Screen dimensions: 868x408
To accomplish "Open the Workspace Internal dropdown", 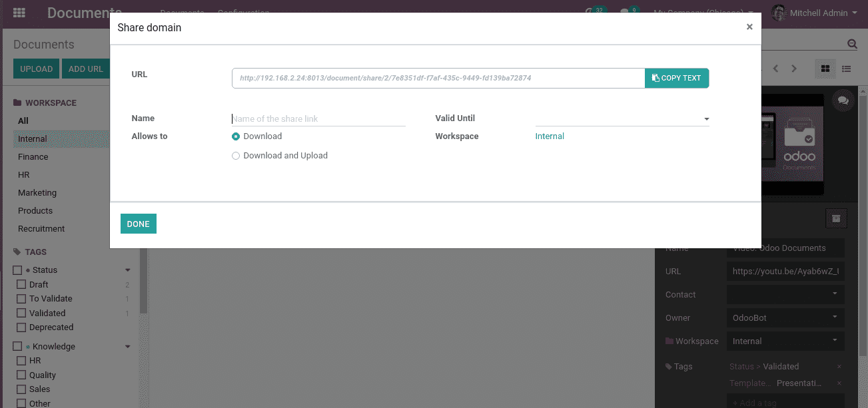I will (785, 341).
